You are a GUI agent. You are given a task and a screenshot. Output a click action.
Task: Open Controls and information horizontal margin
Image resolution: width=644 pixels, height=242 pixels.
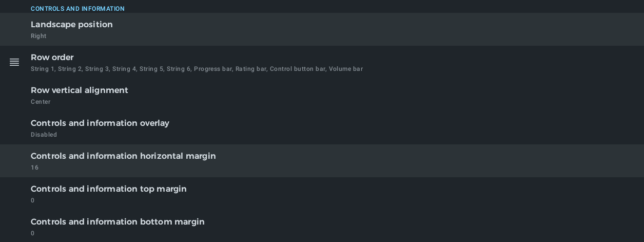(x=123, y=156)
